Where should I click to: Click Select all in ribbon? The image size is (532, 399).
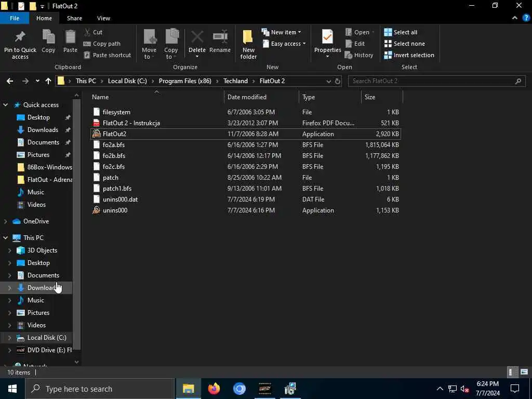point(401,32)
